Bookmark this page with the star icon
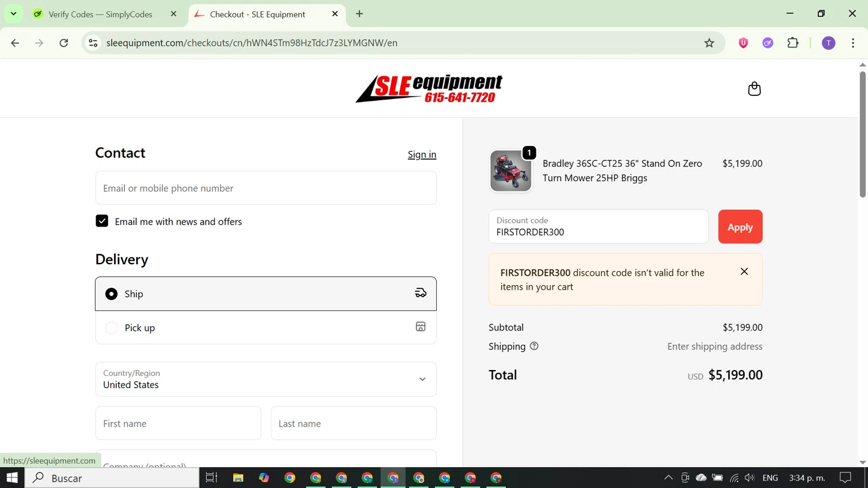This screenshot has width=868, height=488. tap(709, 43)
